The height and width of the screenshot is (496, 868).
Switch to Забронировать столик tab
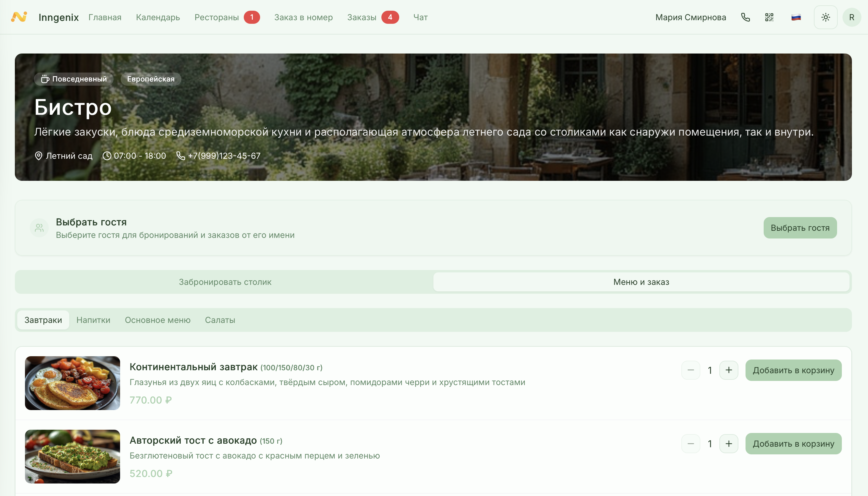tap(225, 282)
